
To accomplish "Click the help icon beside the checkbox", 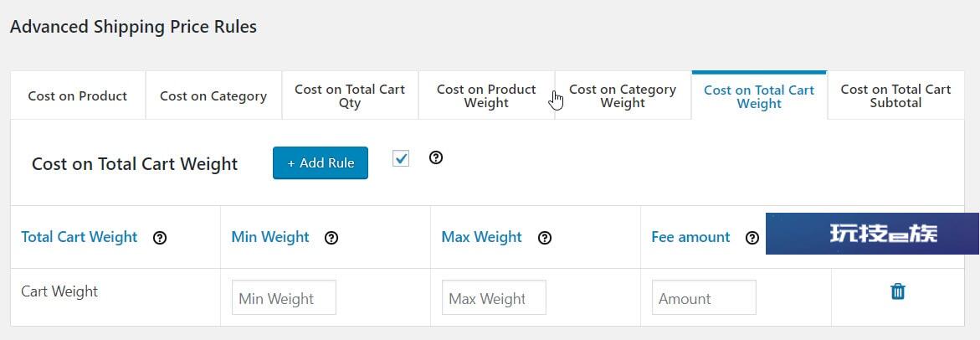I will [436, 157].
